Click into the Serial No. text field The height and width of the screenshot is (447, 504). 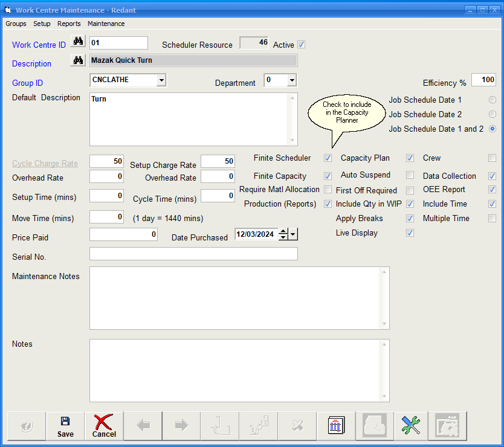[x=193, y=254]
